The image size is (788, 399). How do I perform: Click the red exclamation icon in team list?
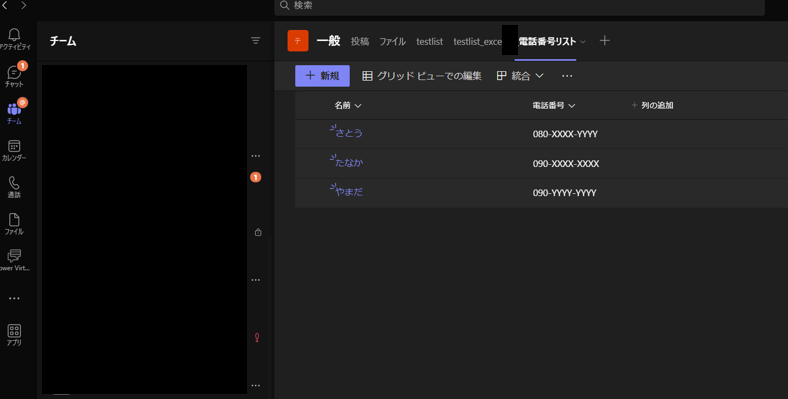[257, 338]
